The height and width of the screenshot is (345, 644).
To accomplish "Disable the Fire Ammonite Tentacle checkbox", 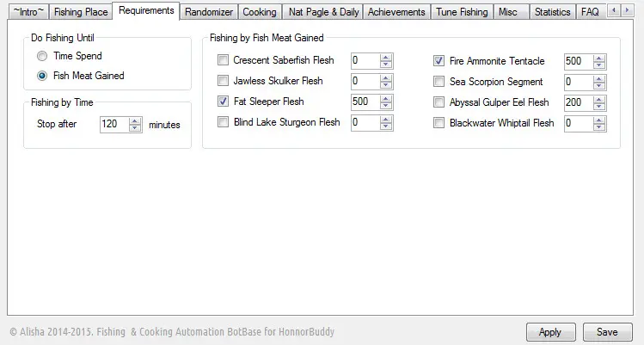I will click(439, 61).
